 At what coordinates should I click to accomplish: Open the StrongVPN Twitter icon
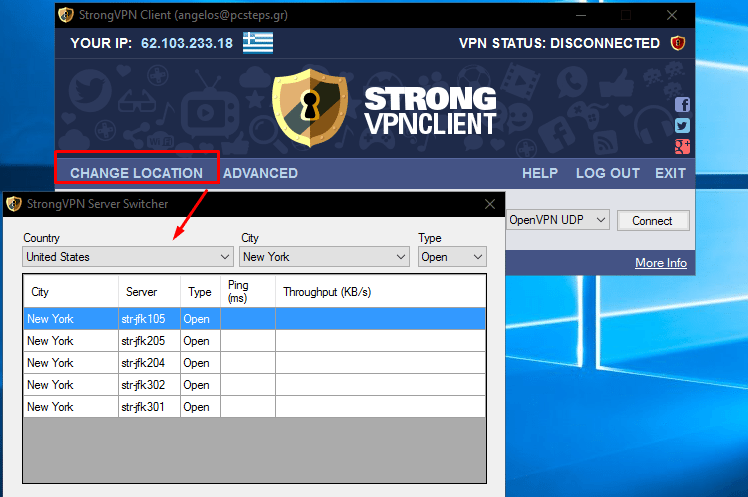point(682,125)
